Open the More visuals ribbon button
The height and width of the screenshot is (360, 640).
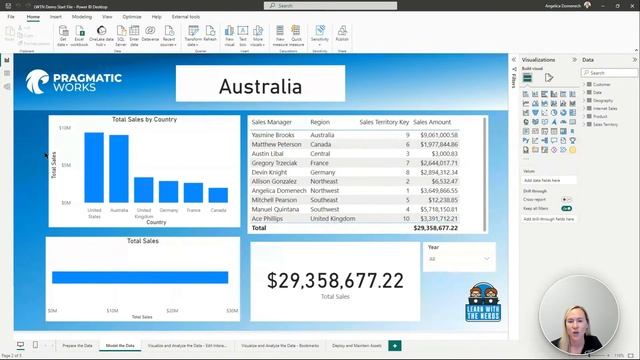tap(258, 36)
